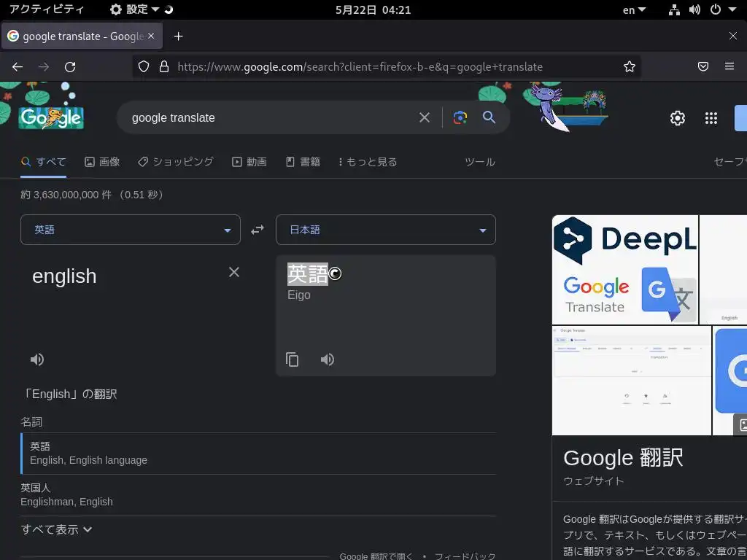Click the 約 3,630,000,000 件 result count
747x560 pixels.
tap(66, 195)
